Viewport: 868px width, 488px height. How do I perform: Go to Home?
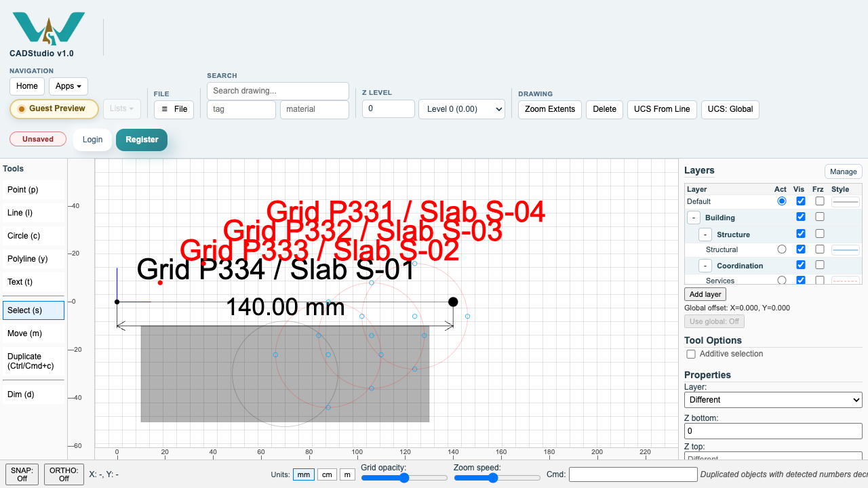27,86
